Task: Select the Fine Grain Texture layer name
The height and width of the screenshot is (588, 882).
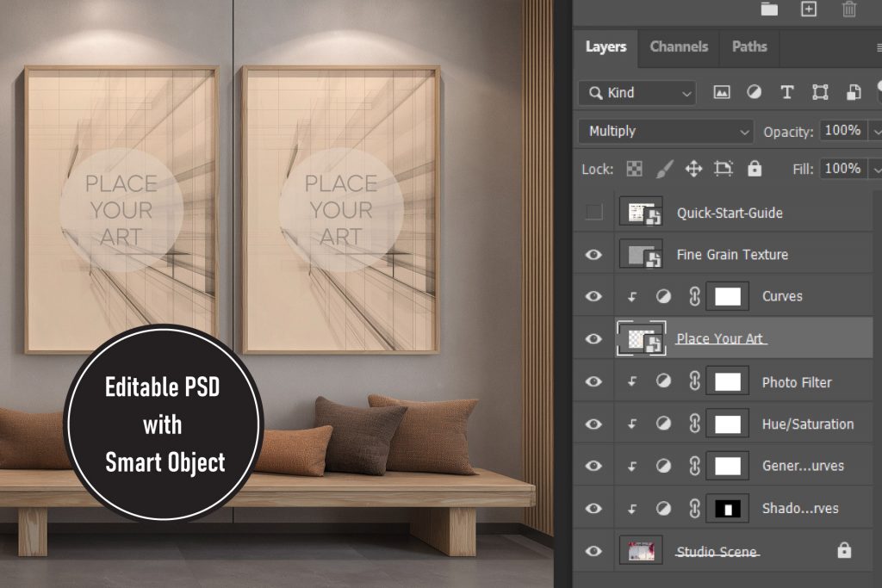Action: tap(732, 255)
